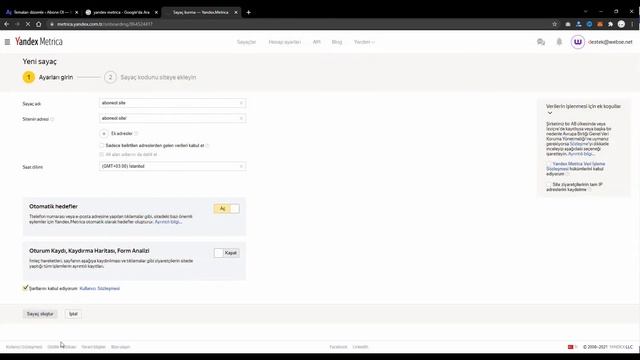The width and height of the screenshot is (640, 360).
Task: Click the İptal button
Action: [73, 314]
